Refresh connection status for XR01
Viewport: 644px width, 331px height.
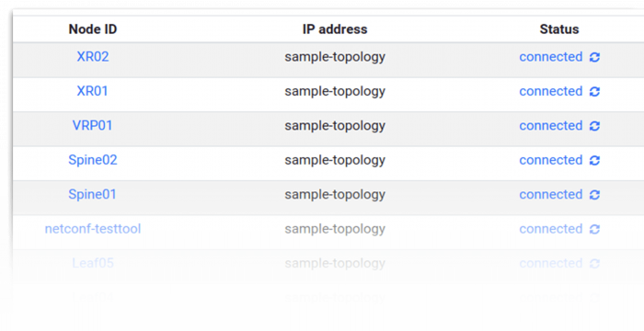tap(594, 92)
